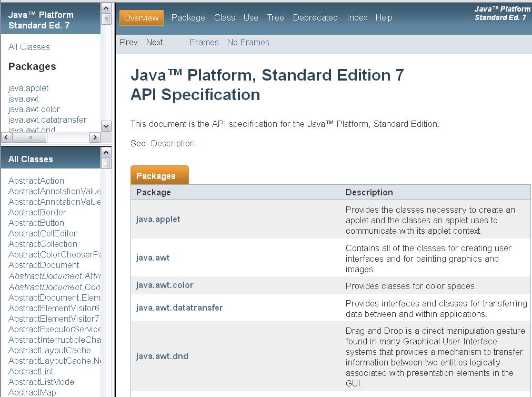Click the 'Provides classes for color spaces.' description
Image resolution: width=532 pixels, height=397 pixels.
point(411,286)
